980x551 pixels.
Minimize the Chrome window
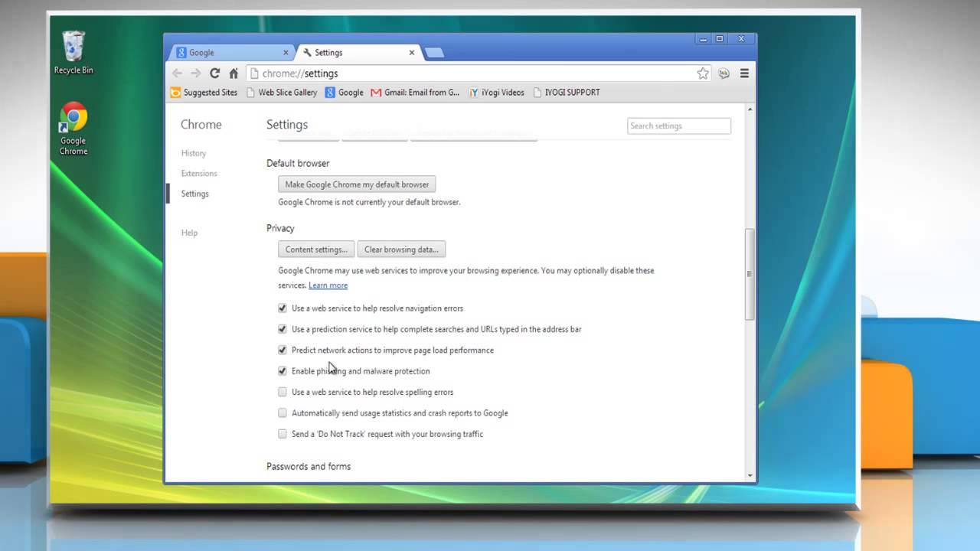[702, 38]
